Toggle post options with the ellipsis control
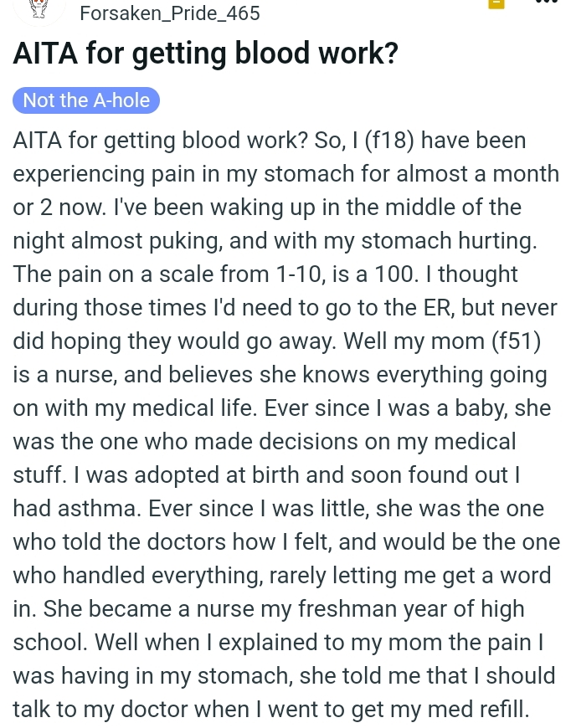 [546, 4]
